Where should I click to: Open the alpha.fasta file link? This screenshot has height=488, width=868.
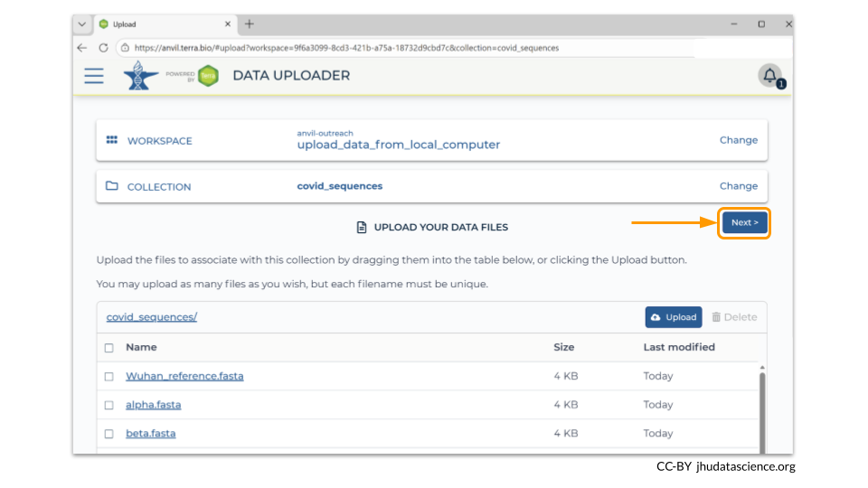click(x=154, y=405)
